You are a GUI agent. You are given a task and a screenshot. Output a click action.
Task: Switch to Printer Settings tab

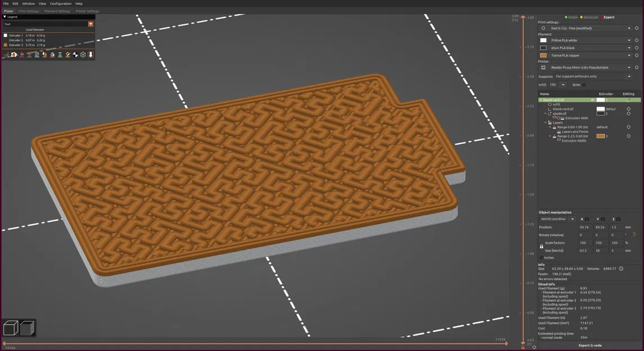pos(87,11)
